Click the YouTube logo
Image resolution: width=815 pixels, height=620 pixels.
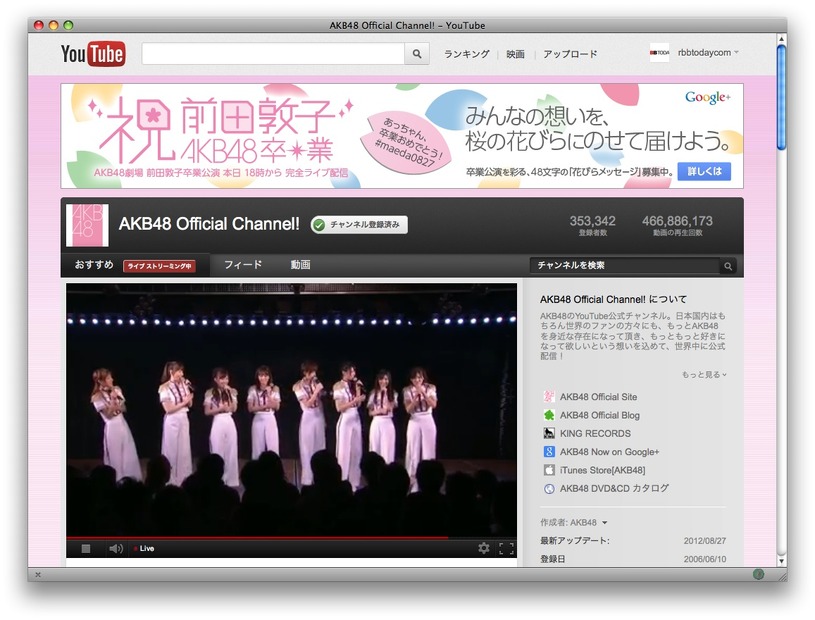point(93,54)
